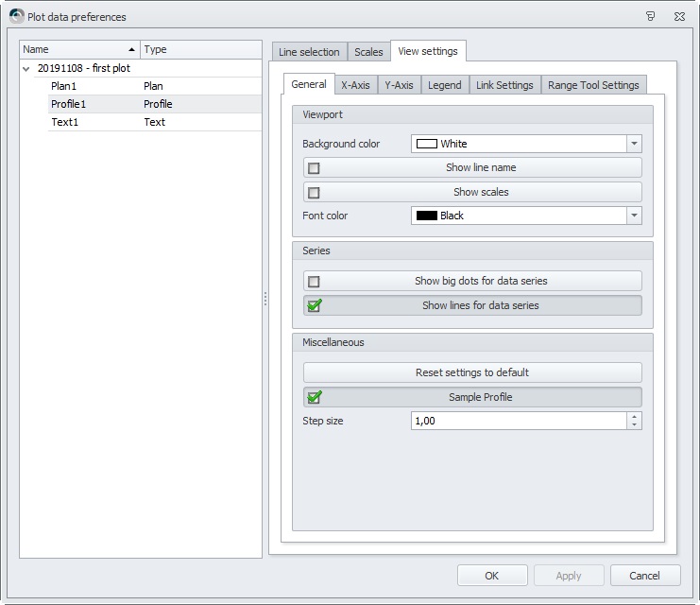Uncheck Show lines for data series
Screen dimensions: 700x605
click(315, 305)
